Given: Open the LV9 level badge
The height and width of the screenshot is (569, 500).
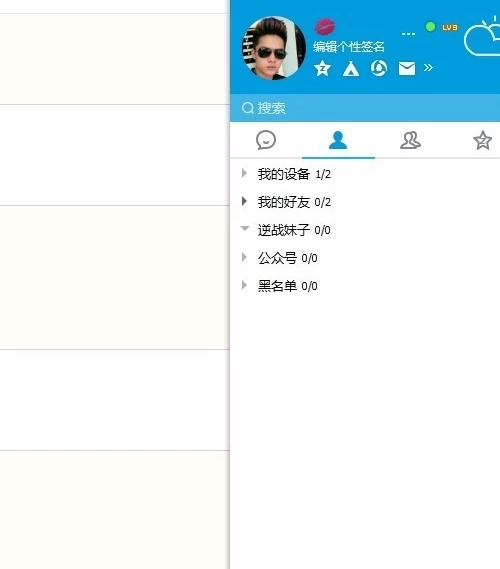Looking at the screenshot, I should (450, 27).
